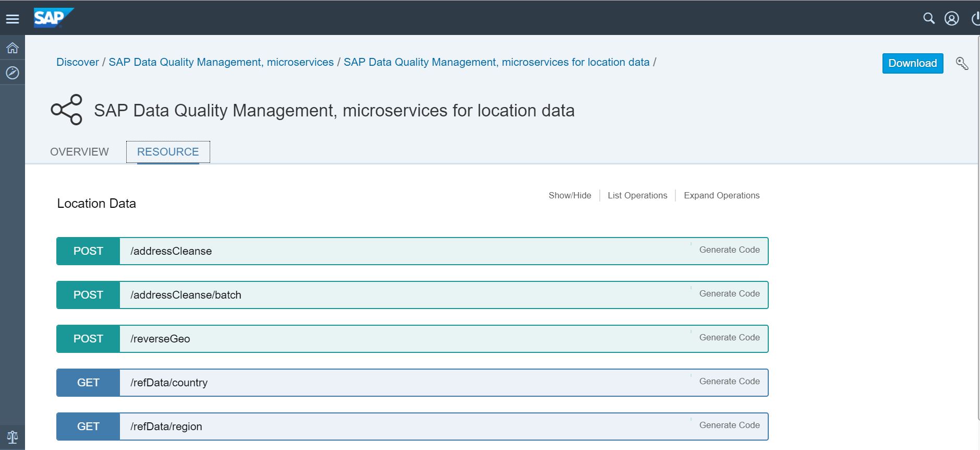Select the RESOURCE tab

(168, 152)
